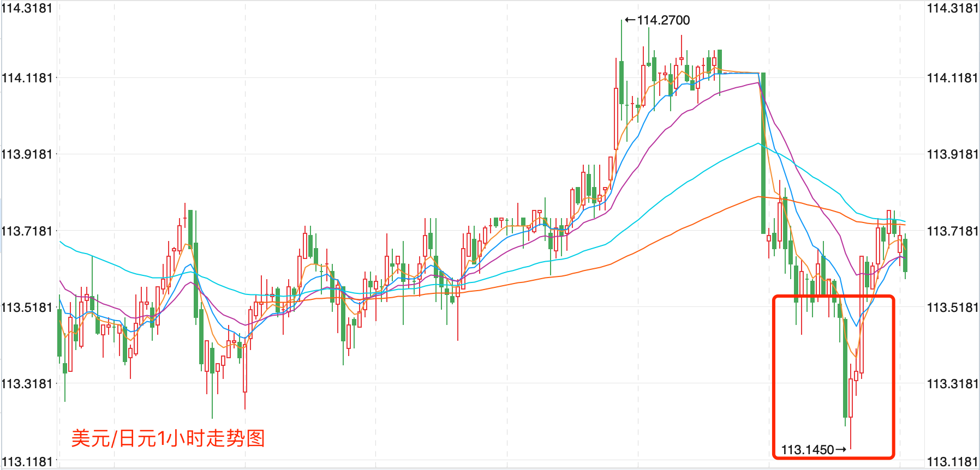
Task: Click the 113.7181 right axis price label
Action: click(953, 231)
